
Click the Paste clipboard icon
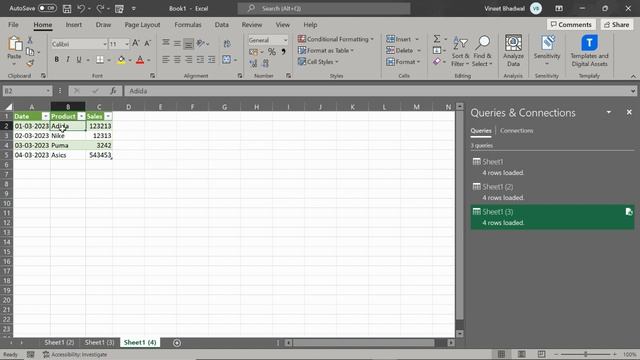click(x=15, y=44)
